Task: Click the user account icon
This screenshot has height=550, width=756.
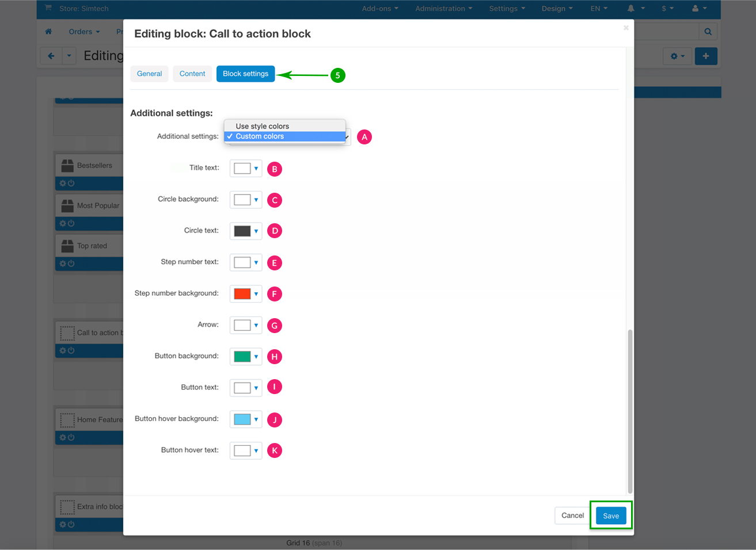Action: [x=695, y=9]
